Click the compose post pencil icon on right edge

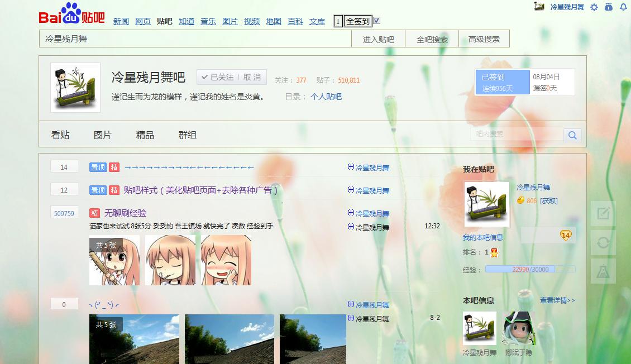pos(603,214)
